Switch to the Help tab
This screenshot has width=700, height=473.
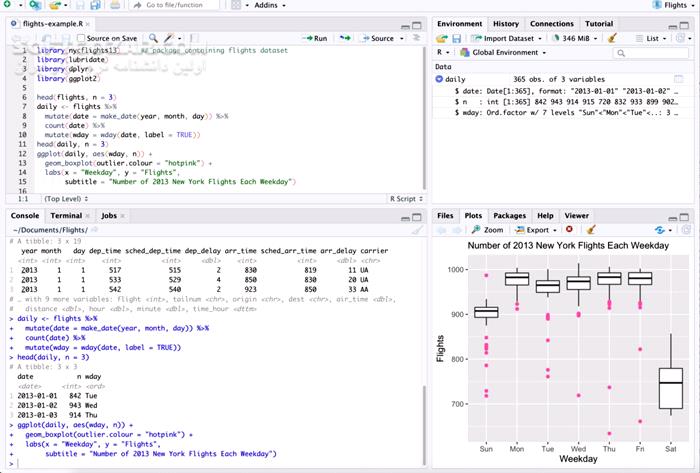(545, 216)
